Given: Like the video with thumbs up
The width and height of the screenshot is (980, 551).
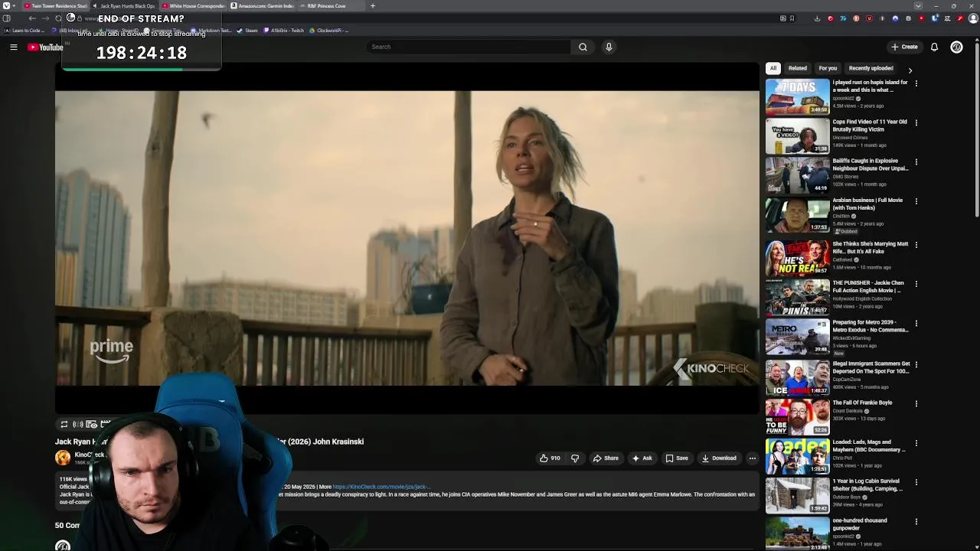Looking at the screenshot, I should tap(550, 458).
